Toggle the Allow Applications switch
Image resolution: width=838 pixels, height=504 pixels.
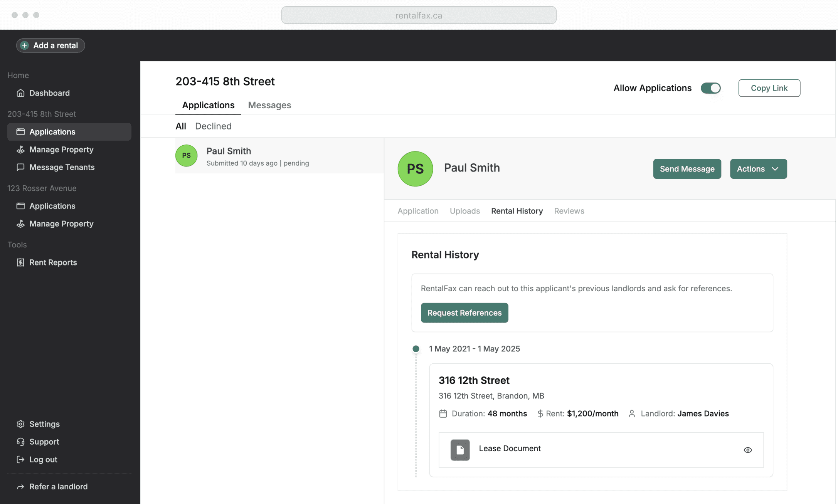click(710, 88)
